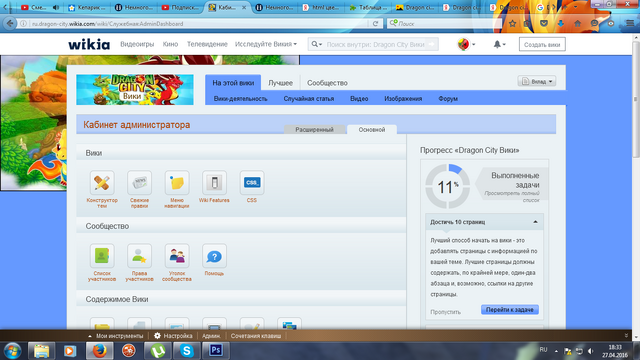Click the 11% progress circle indicator
The width and height of the screenshot is (640, 360).
[x=447, y=187]
